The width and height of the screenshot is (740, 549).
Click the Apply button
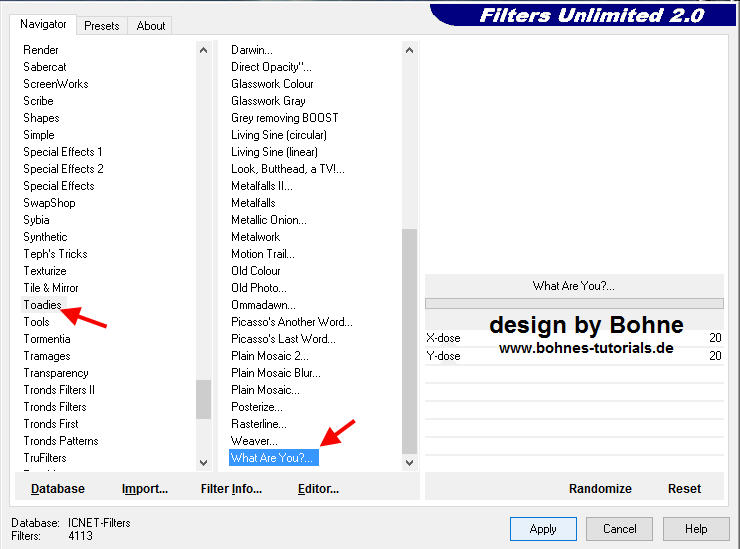[x=543, y=529]
